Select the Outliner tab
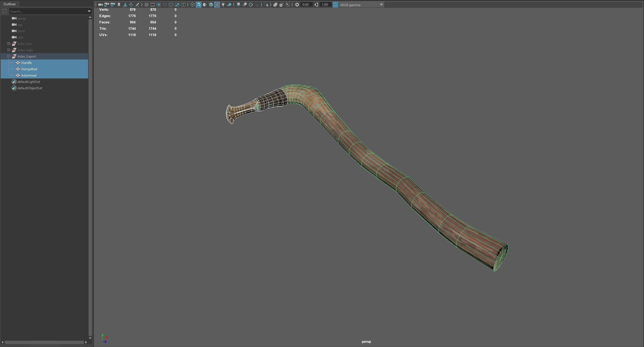Image resolution: width=644 pixels, height=347 pixels. [9, 4]
